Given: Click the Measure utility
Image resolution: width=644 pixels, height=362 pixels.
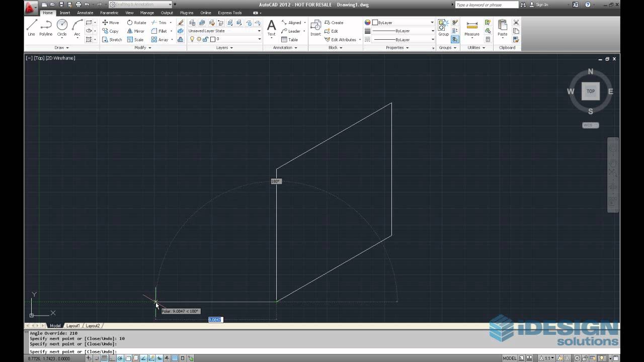Looking at the screenshot, I should [x=472, y=29].
